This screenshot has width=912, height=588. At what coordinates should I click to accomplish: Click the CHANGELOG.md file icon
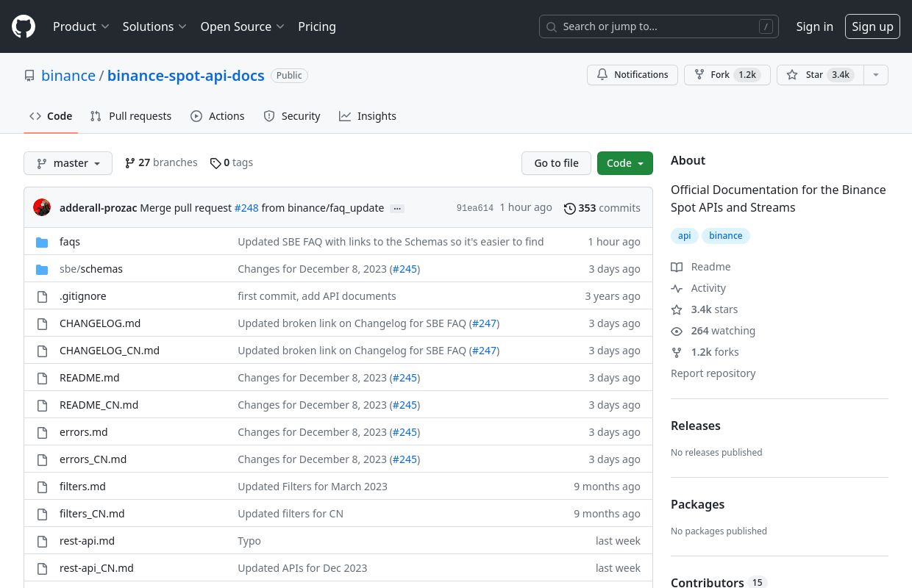42,323
